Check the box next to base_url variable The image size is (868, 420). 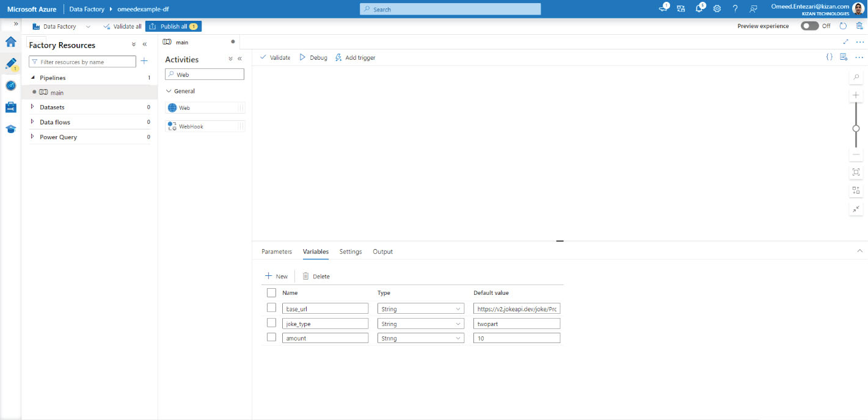(x=271, y=308)
